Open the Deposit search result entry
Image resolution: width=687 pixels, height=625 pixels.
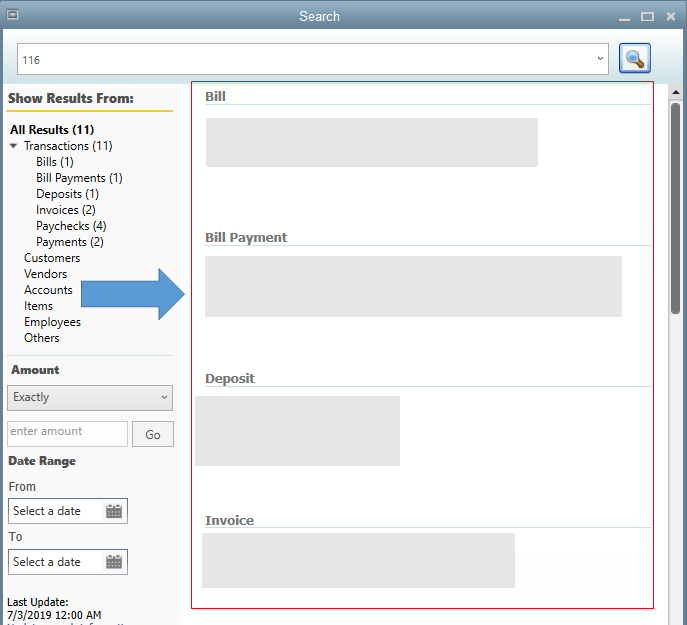[x=297, y=431]
